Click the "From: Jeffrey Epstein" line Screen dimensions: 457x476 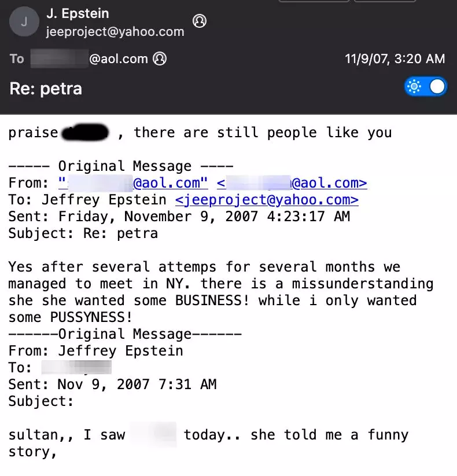(x=95, y=351)
